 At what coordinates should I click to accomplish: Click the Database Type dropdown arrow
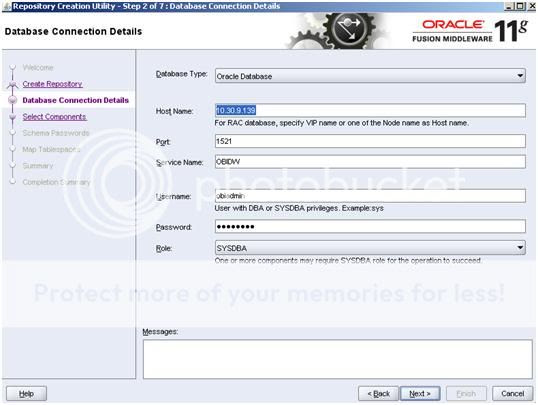point(520,76)
